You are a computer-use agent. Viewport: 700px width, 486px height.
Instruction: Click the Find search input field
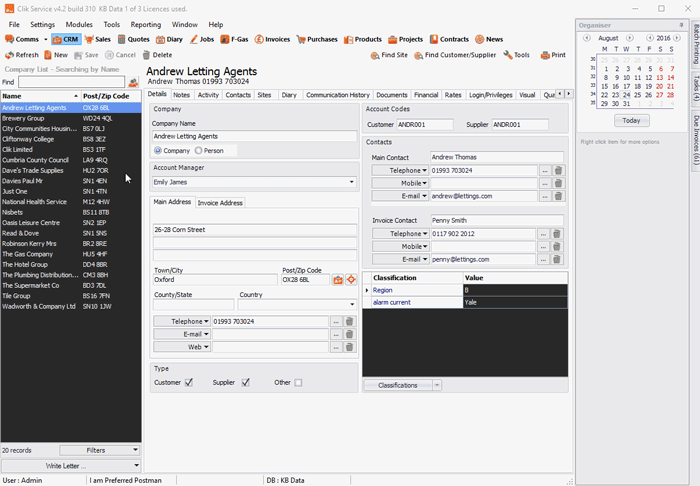coord(70,82)
